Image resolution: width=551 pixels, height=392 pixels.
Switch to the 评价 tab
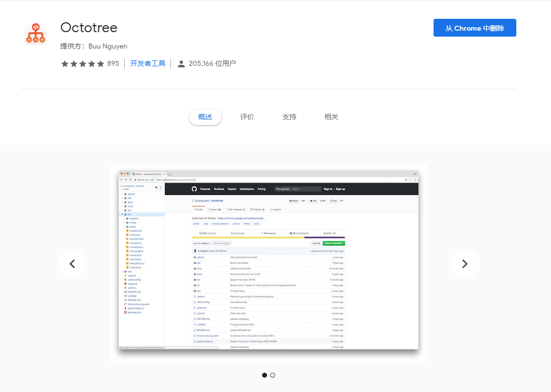coord(247,117)
